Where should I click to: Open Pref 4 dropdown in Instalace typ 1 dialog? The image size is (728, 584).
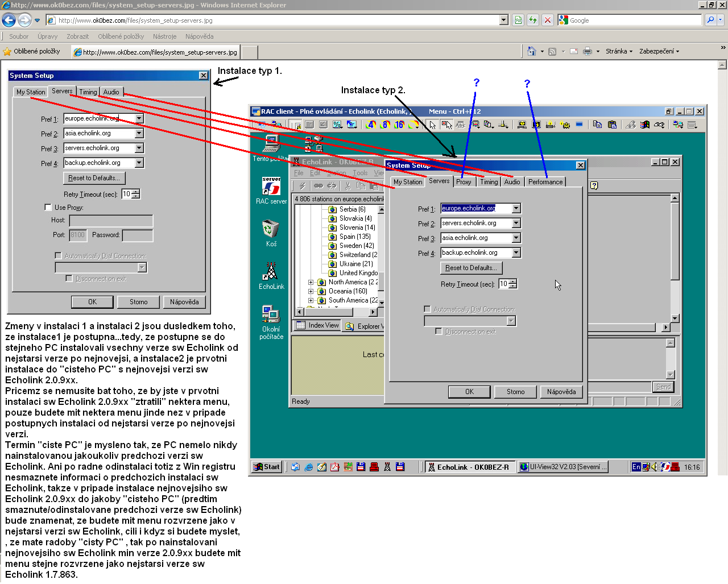(x=139, y=163)
